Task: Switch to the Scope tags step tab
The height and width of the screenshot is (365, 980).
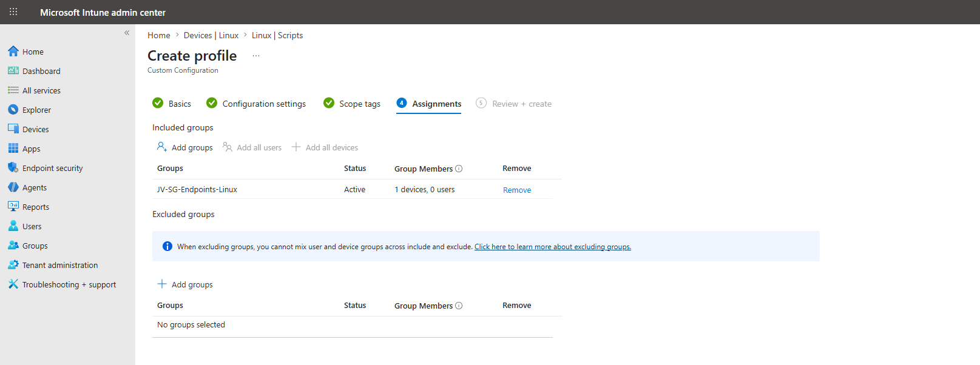Action: (x=352, y=104)
